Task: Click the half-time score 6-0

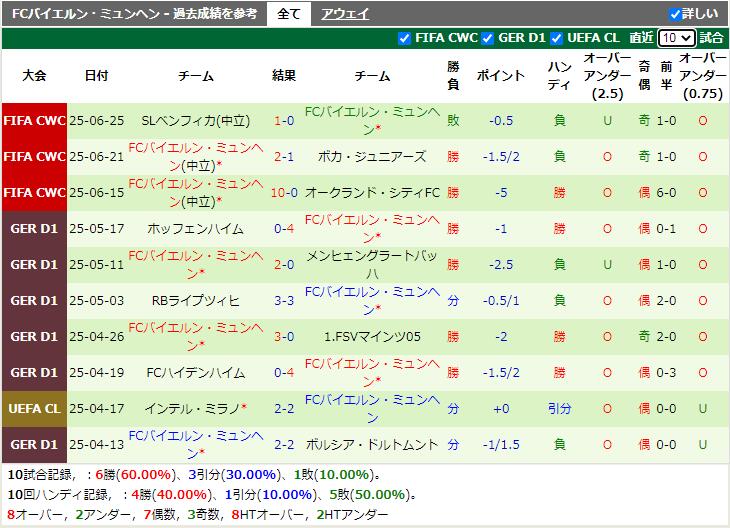Action: [666, 192]
